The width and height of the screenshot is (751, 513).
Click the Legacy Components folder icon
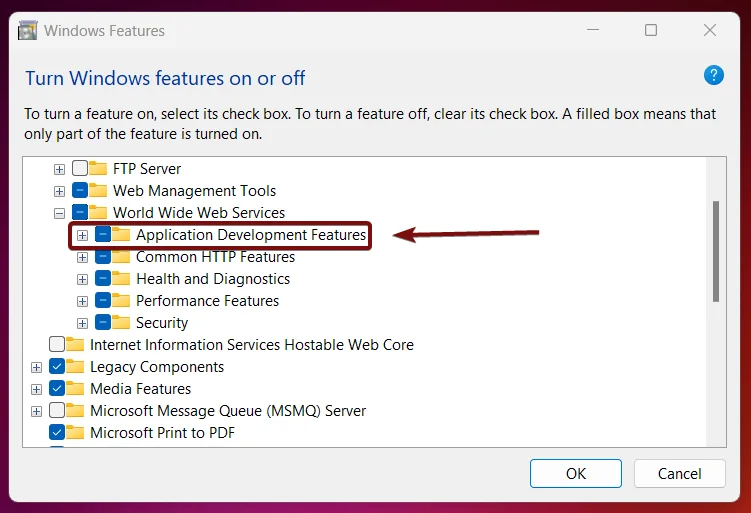point(75,366)
